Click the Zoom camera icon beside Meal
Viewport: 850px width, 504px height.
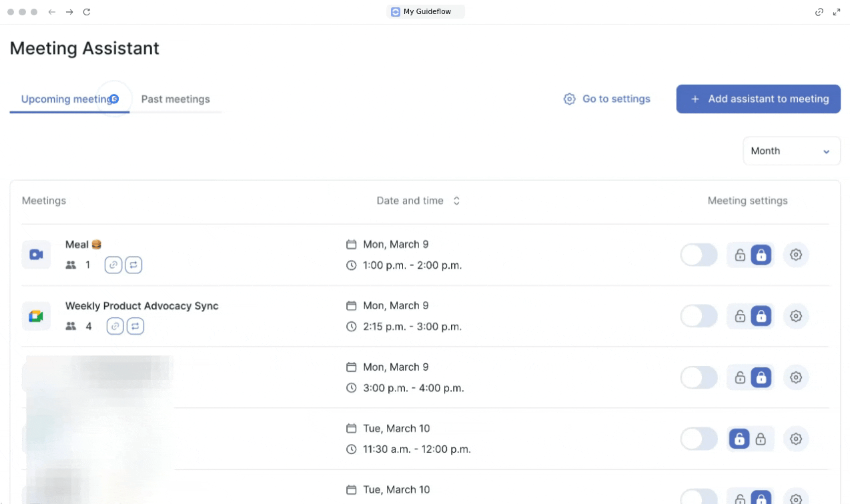click(x=36, y=255)
